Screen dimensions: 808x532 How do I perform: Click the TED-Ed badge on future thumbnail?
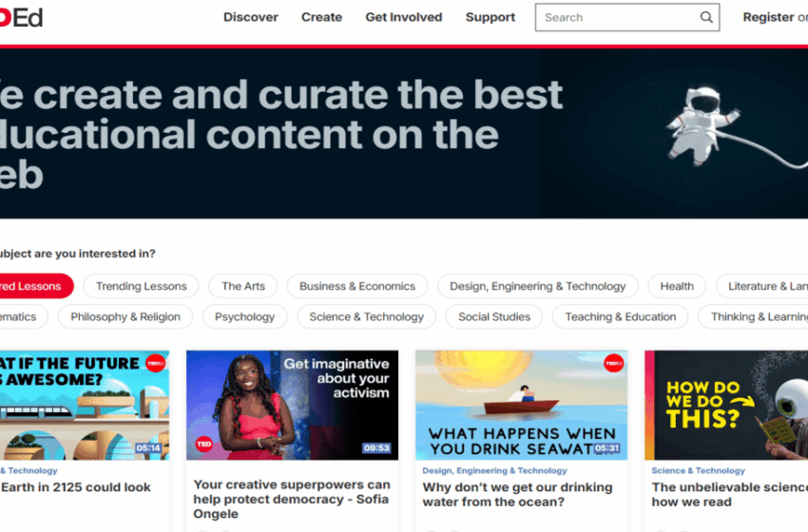pyautogui.click(x=156, y=363)
